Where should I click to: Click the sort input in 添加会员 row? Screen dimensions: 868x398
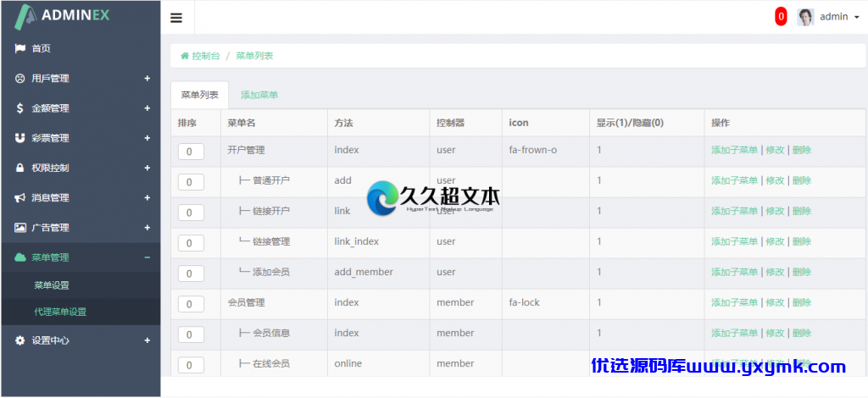pyautogui.click(x=191, y=274)
